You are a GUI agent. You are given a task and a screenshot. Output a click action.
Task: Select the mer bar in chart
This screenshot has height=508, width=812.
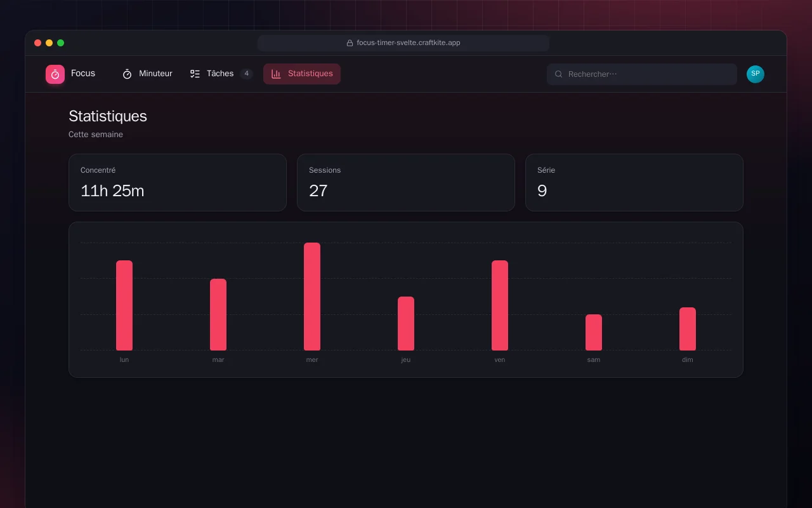312,297
